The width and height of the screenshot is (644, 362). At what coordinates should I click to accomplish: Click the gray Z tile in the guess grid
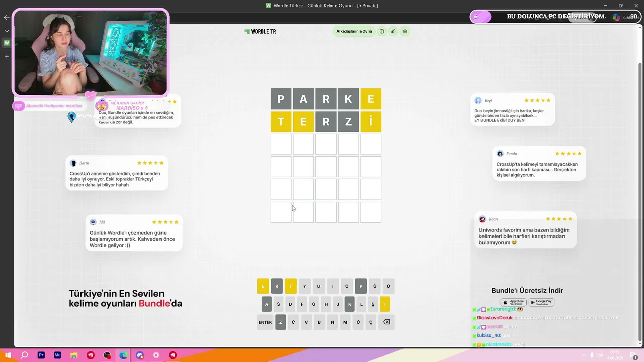coord(348,122)
